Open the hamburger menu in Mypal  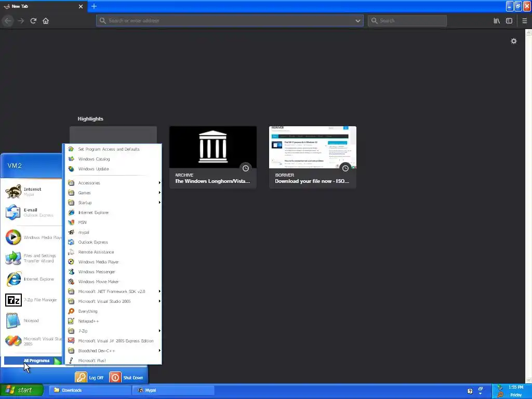[x=525, y=21]
